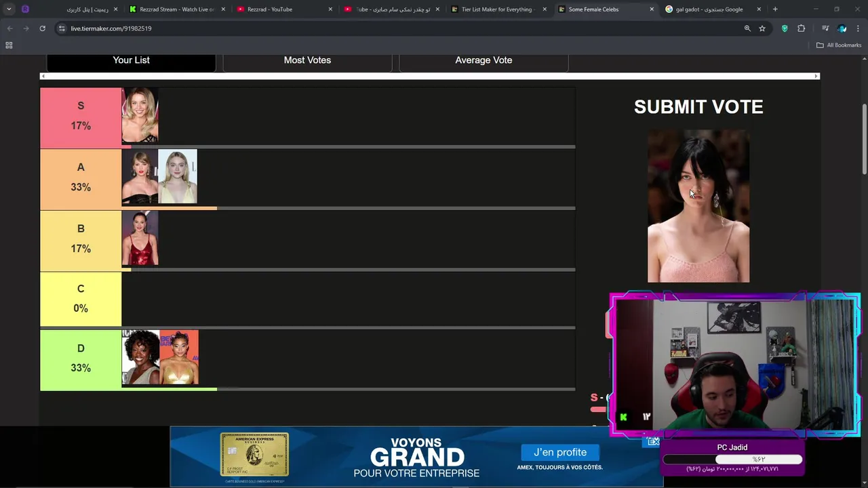Open the media control icon in toolbar
The width and height of the screenshot is (868, 488).
coord(825,28)
